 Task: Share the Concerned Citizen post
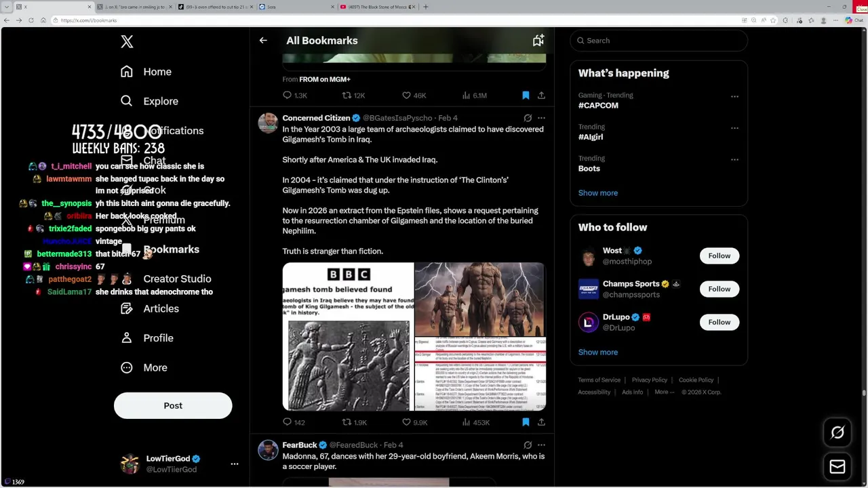click(x=541, y=422)
